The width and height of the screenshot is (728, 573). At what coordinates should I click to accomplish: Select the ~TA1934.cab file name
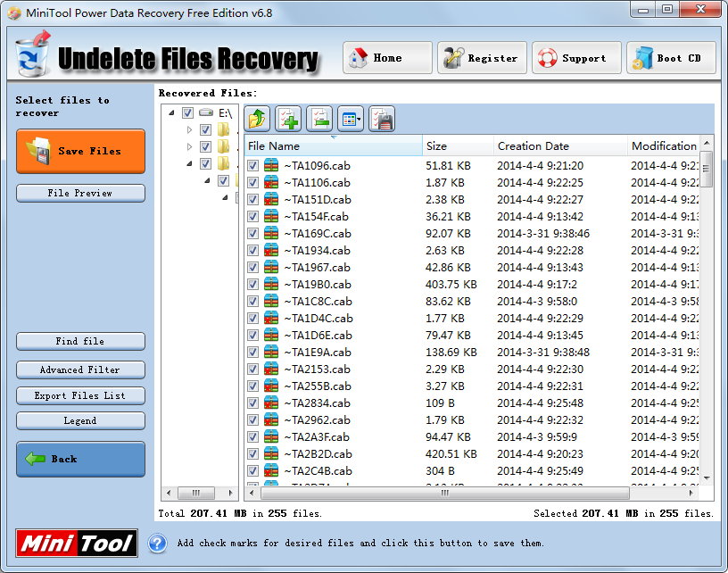[x=318, y=251]
